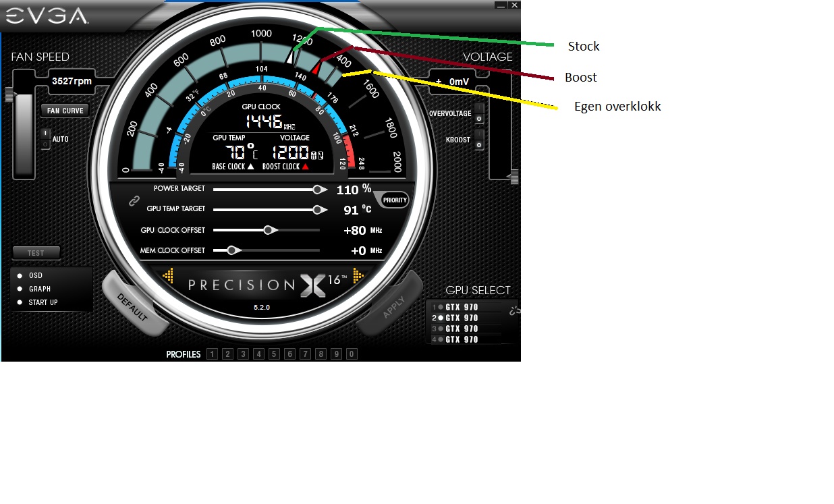Click the EVGA logo

[47, 16]
